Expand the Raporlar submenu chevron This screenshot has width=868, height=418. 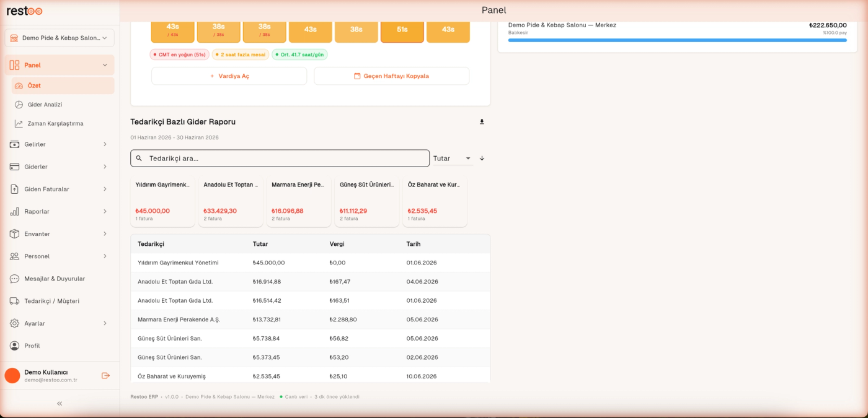(105, 212)
